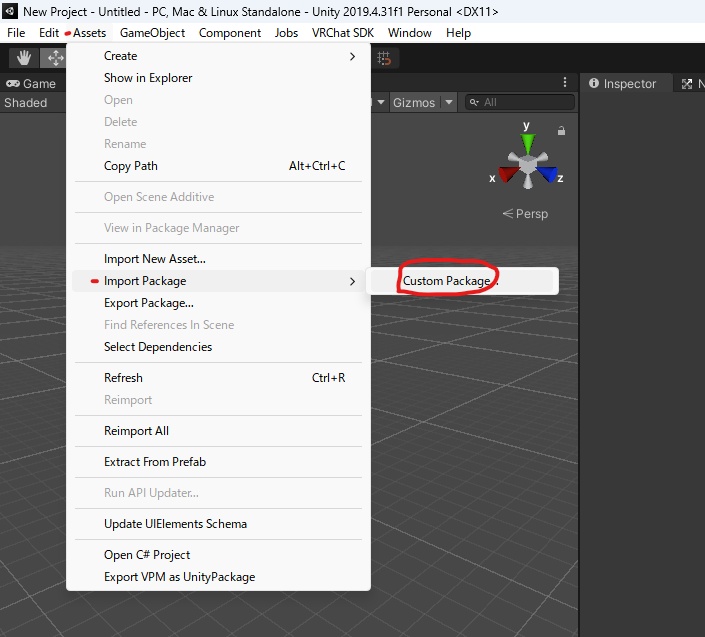Open the dropdown arrow left of Gizmos
The image size is (705, 637).
click(381, 102)
